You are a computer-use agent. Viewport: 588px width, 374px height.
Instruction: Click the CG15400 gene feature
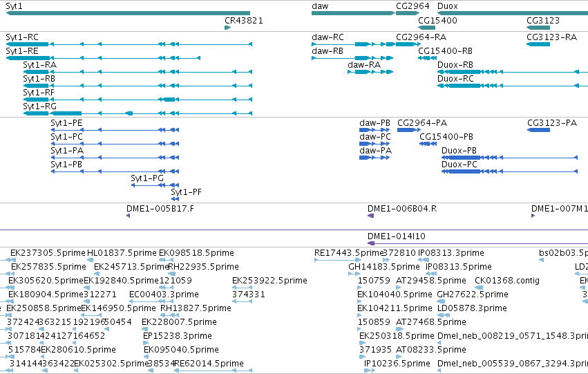coord(427,28)
